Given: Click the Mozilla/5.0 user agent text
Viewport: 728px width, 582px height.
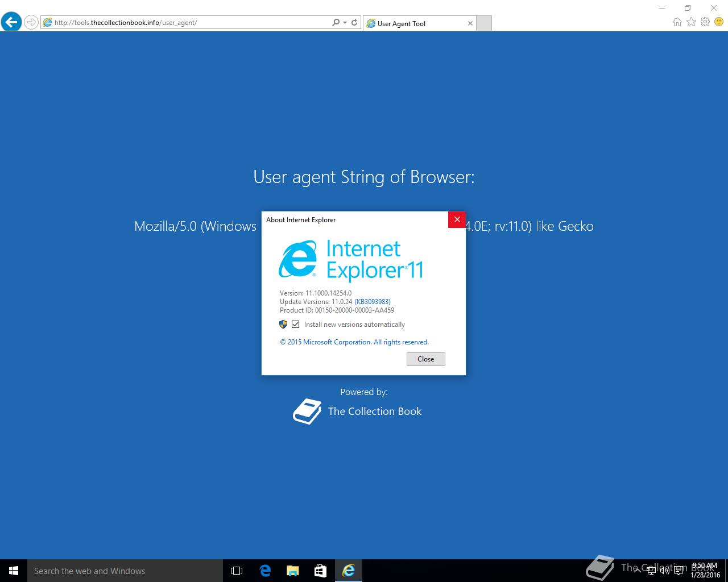Looking at the screenshot, I should (195, 226).
